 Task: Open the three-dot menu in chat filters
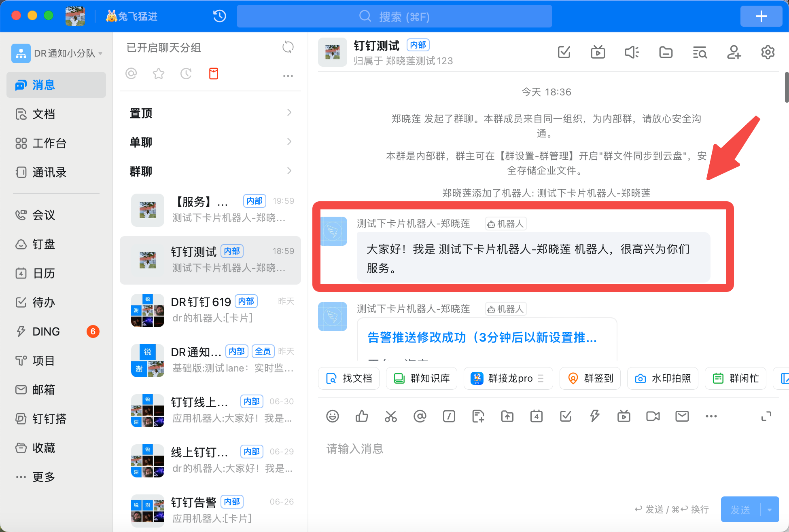pos(288,76)
